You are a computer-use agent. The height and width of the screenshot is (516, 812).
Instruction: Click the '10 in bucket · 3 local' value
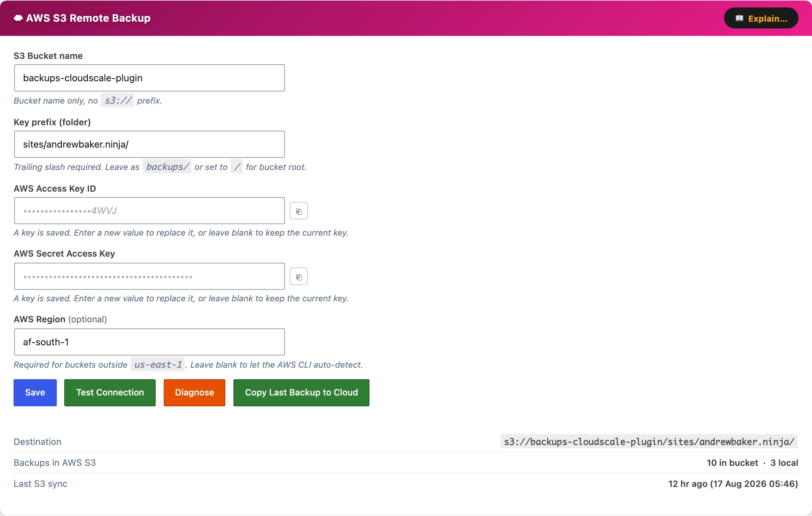point(752,463)
